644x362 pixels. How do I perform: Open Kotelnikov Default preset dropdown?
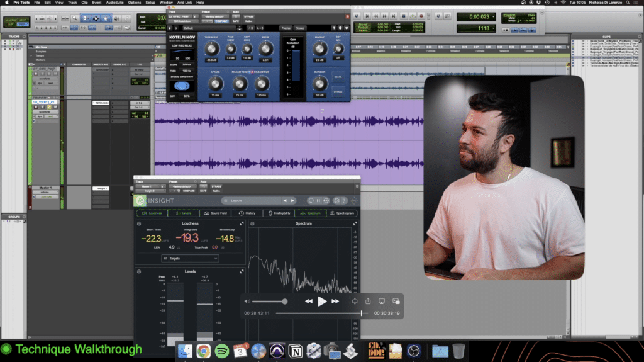pyautogui.click(x=209, y=28)
